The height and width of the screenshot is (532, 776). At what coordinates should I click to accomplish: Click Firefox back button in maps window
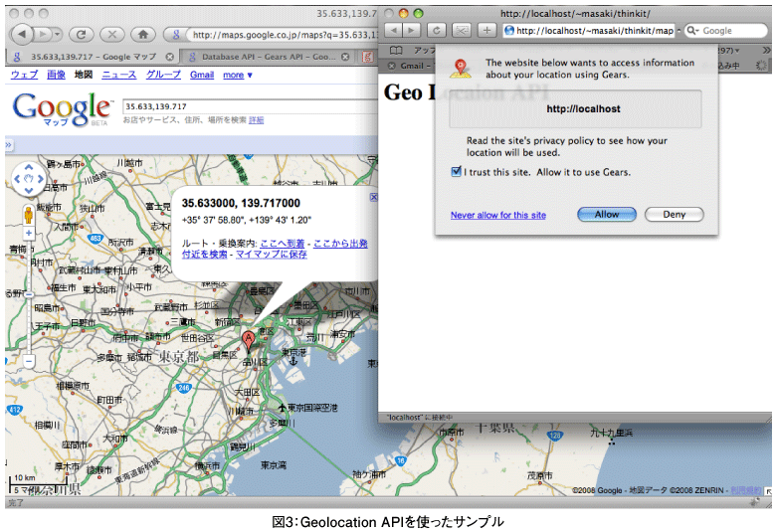pyautogui.click(x=21, y=34)
